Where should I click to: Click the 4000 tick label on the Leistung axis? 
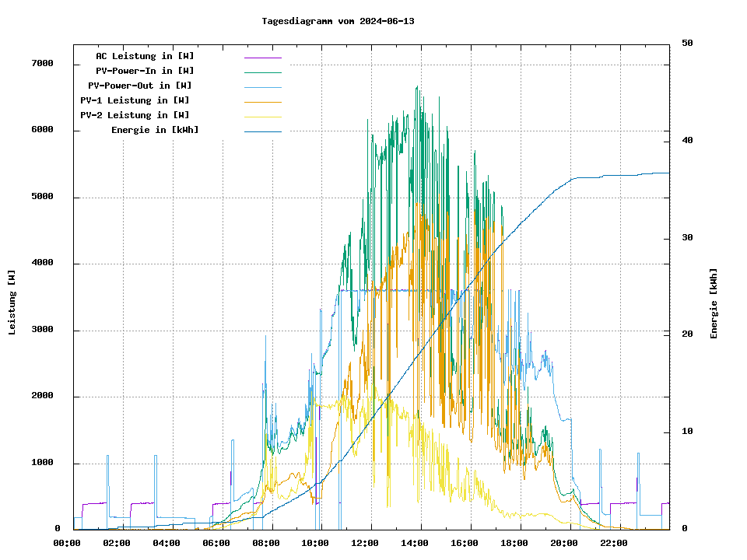[x=41, y=263]
